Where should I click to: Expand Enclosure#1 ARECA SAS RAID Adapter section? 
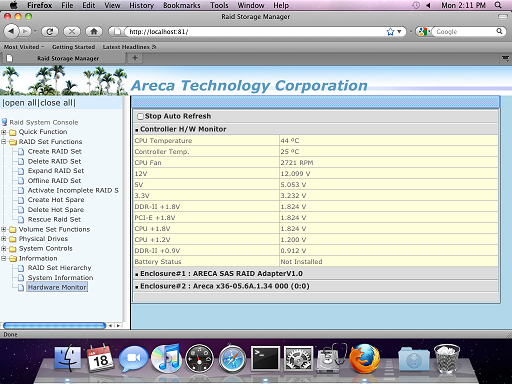click(137, 274)
